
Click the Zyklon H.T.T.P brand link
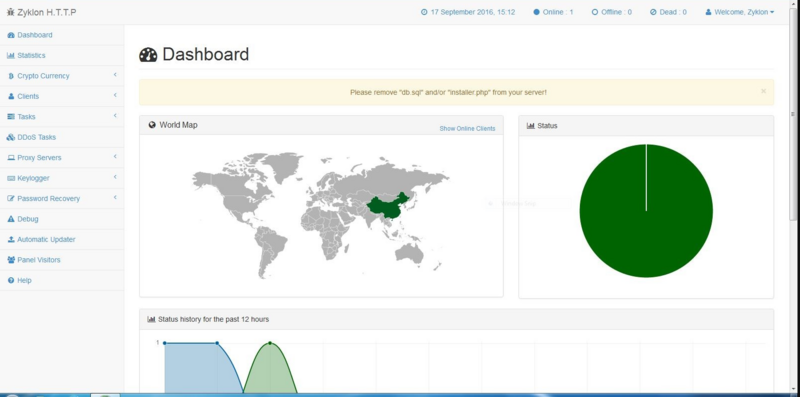(41, 12)
